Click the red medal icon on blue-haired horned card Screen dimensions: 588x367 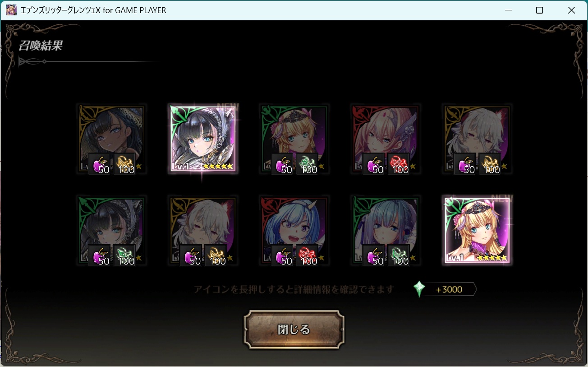307,255
